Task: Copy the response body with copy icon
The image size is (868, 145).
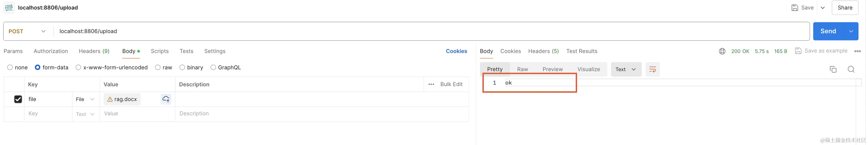Action: point(833,69)
